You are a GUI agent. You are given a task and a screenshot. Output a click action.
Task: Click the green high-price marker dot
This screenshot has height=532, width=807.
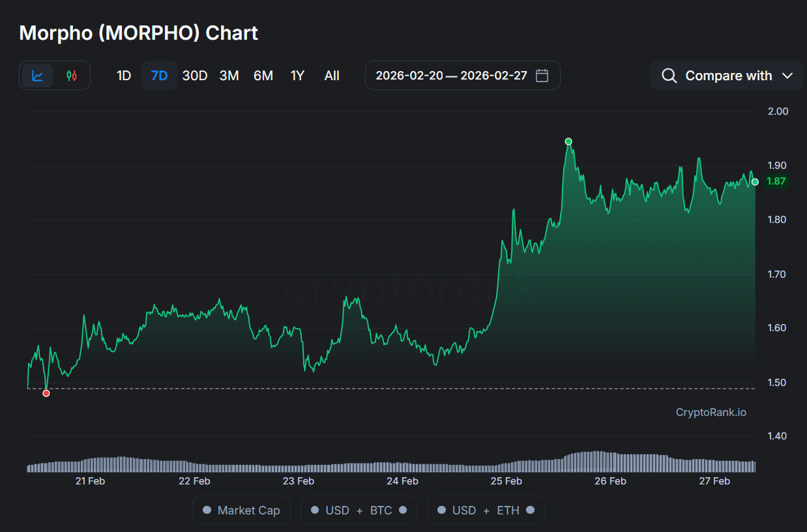pos(568,141)
